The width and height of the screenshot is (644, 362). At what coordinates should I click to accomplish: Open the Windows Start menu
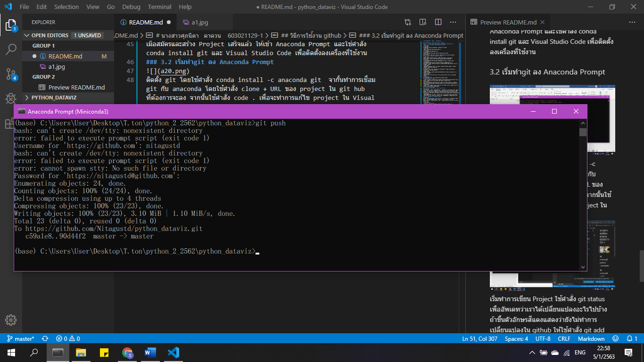11,352
